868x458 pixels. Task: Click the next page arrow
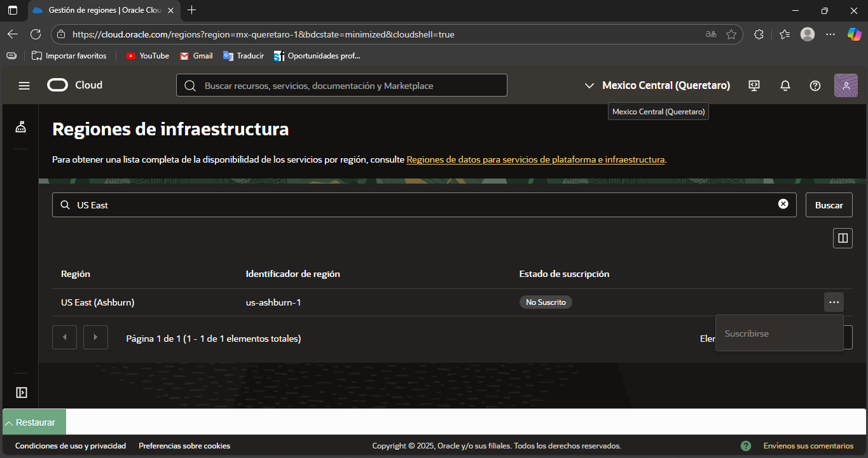point(95,337)
